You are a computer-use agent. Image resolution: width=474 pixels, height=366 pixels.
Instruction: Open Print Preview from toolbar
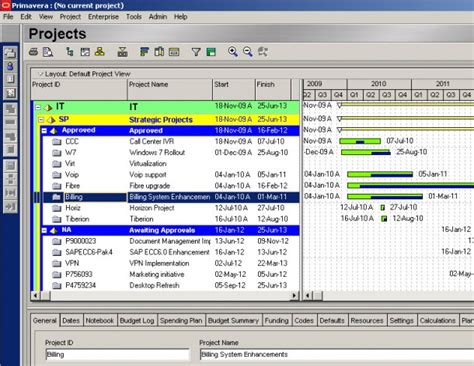pos(48,52)
